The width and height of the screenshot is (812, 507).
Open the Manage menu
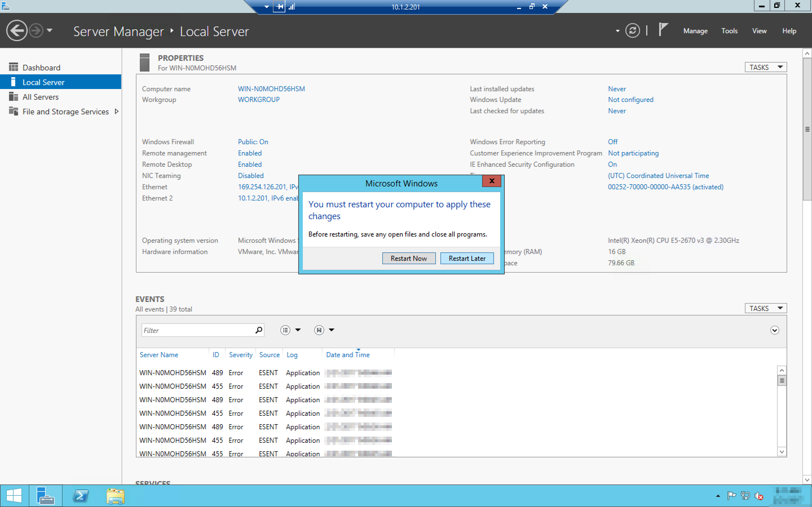pos(695,31)
